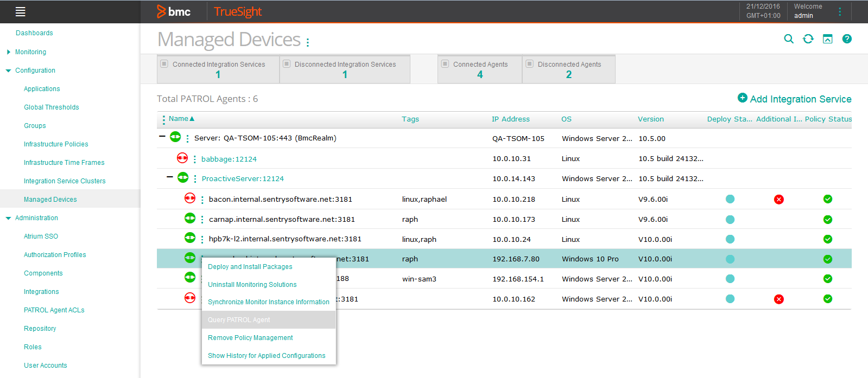The image size is (868, 378).
Task: Click IP cell '192.168.154.1'
Action: [518, 279]
